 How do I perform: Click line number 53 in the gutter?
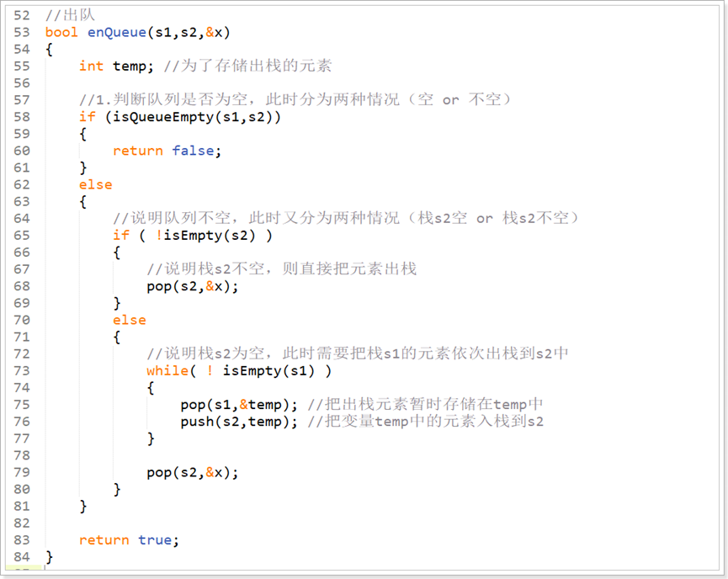pos(21,32)
